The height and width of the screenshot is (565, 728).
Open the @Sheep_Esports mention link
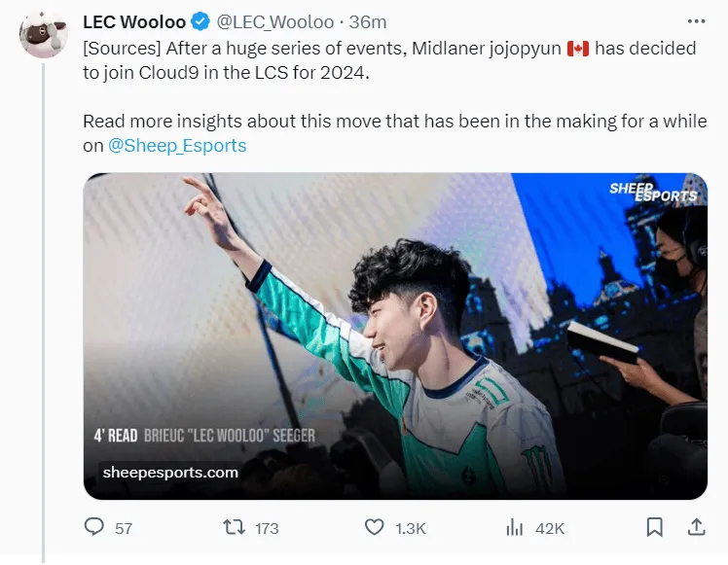point(177,145)
